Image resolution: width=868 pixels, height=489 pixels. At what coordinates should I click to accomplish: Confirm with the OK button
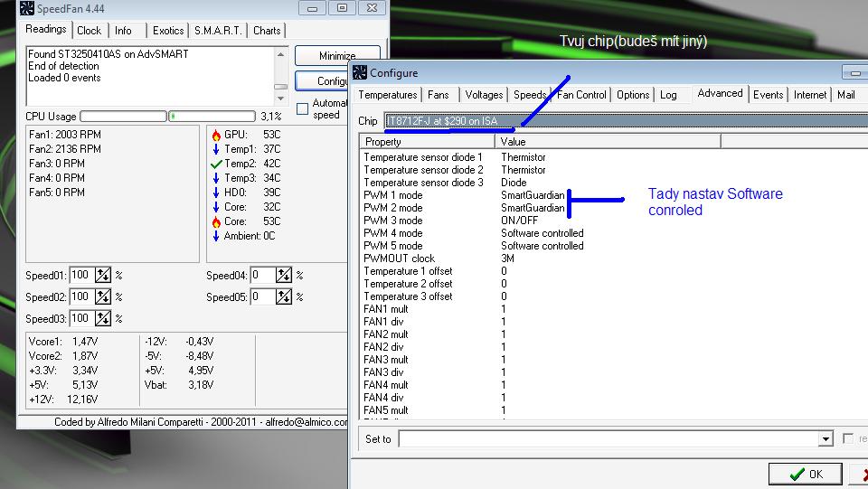click(x=805, y=474)
